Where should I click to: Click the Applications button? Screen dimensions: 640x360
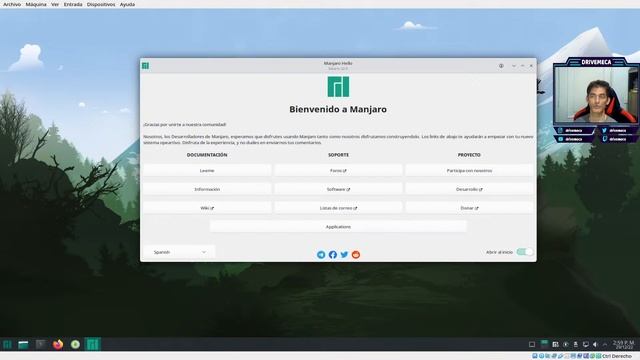(x=338, y=227)
